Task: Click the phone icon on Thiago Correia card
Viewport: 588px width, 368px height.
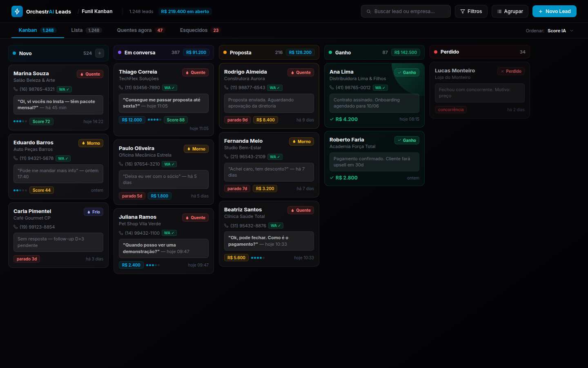Action: coord(121,88)
